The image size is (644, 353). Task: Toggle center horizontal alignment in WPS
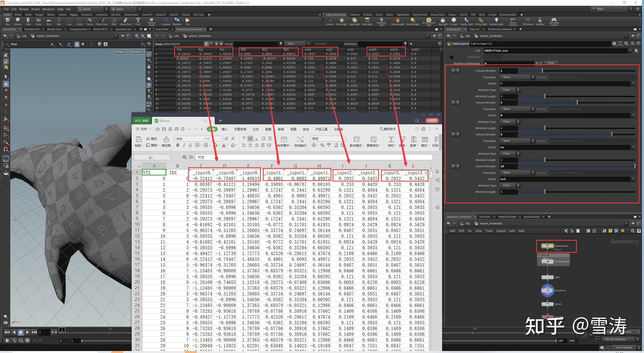[x=250, y=145]
